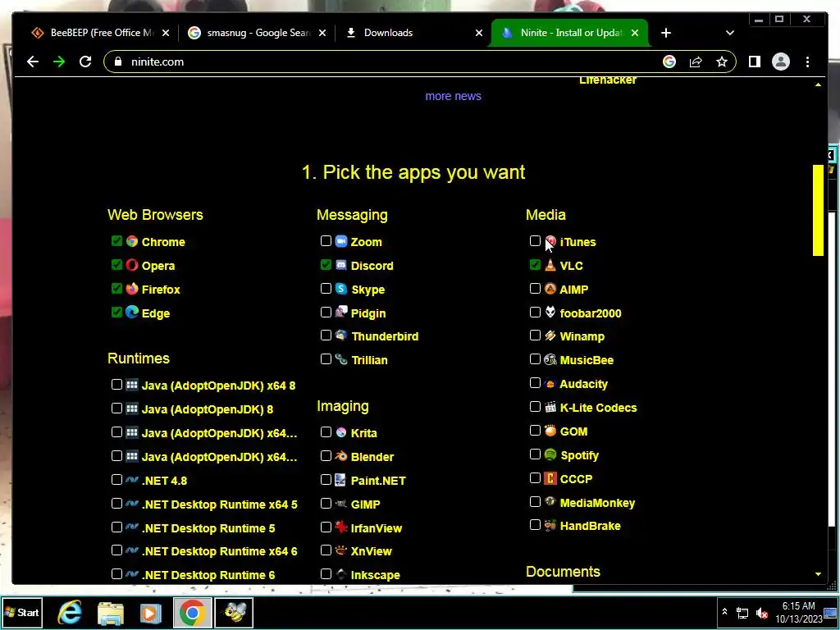Click the Lifehacker link
The width and height of the screenshot is (840, 630).
click(608, 80)
